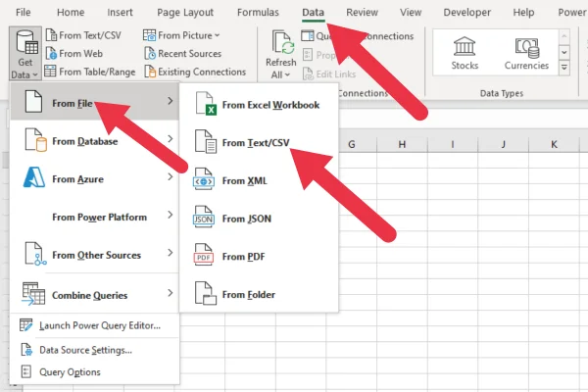The width and height of the screenshot is (588, 392).
Task: Switch to the View tab
Action: (x=411, y=13)
